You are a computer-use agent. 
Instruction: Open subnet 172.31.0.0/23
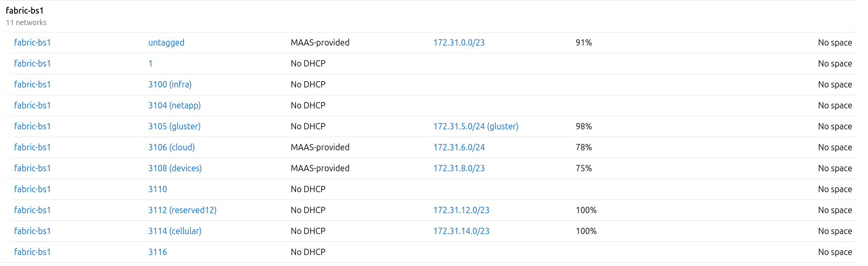click(458, 43)
